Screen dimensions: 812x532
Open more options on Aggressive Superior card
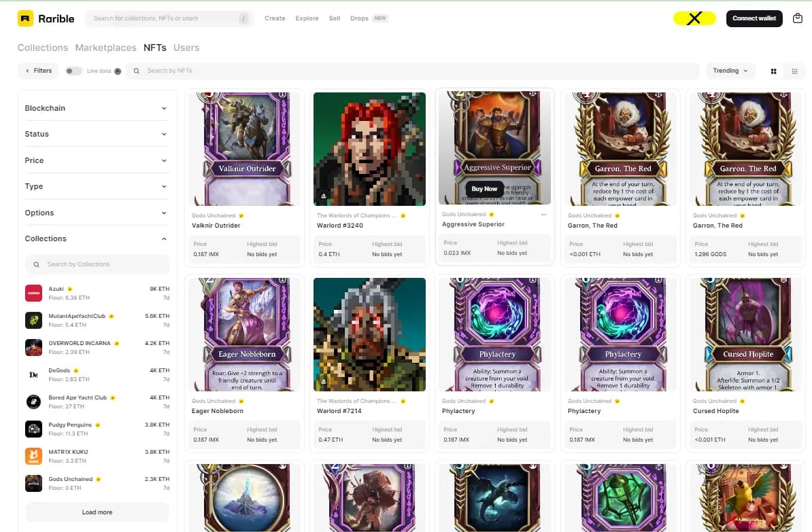click(x=544, y=214)
